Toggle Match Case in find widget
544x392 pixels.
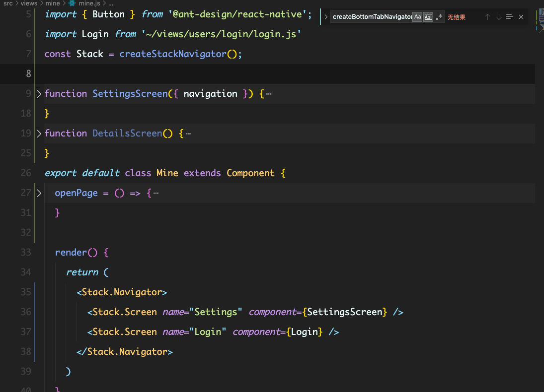click(x=417, y=17)
